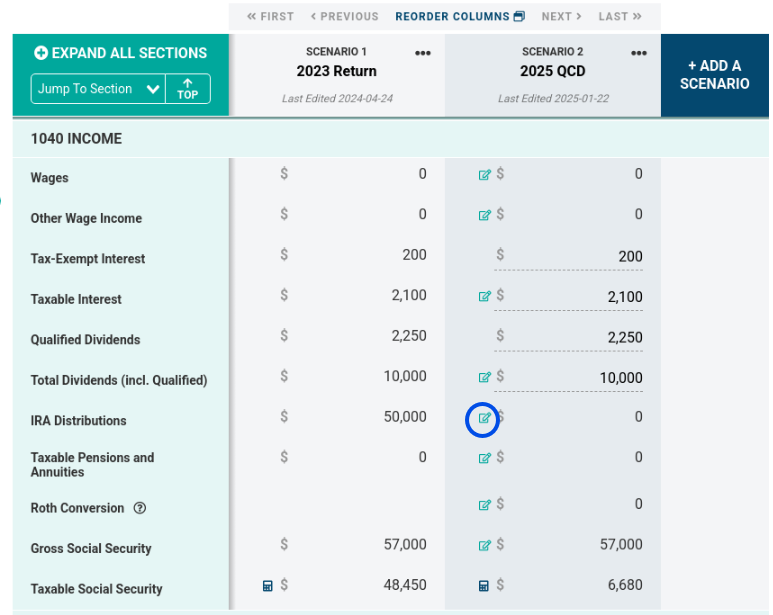Add a Scenario
The height and width of the screenshot is (615, 773).
click(715, 75)
